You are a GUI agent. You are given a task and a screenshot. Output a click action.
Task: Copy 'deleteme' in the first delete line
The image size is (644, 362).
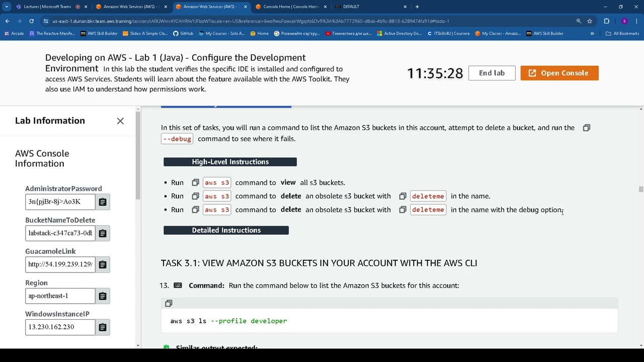403,196
